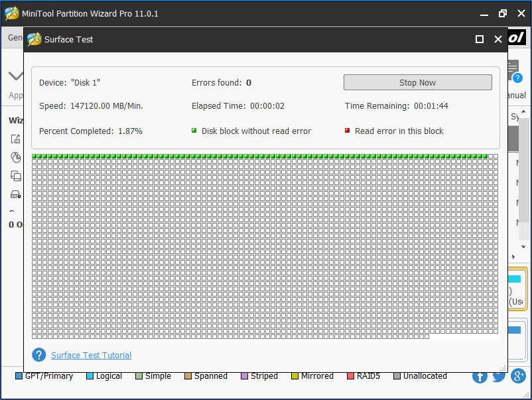The width and height of the screenshot is (532, 400).
Task: Click the Percent Completed 1.87% text
Action: [x=91, y=131]
